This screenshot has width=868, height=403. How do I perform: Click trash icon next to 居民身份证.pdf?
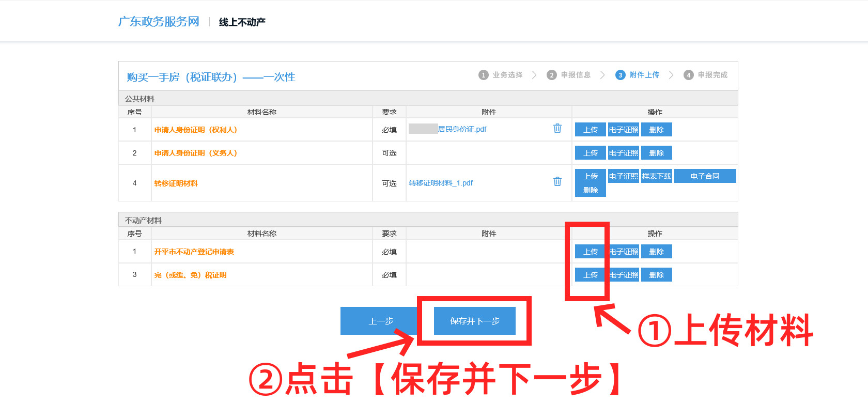[557, 128]
